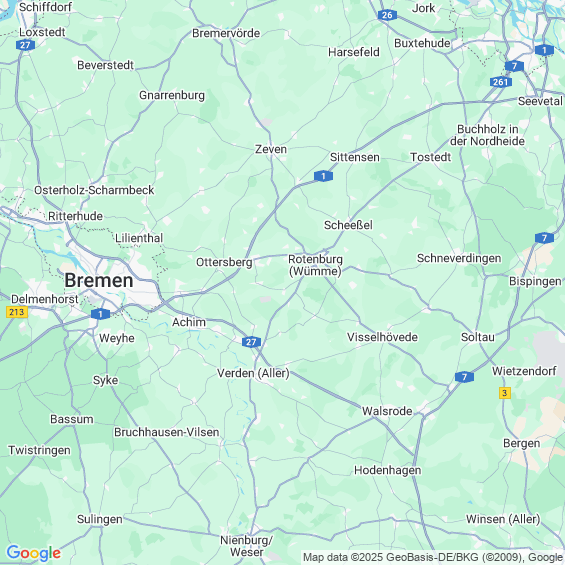Click the A7 shield near Bispingen

point(544,238)
